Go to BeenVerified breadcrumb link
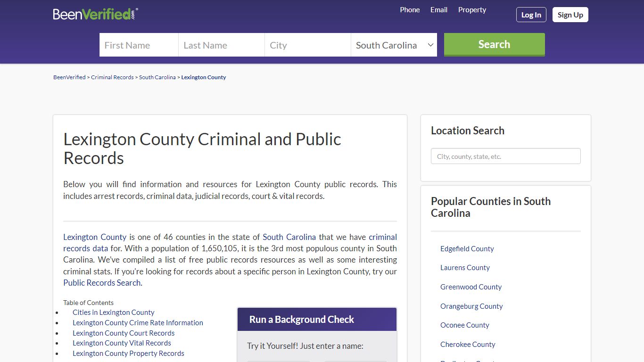This screenshot has width=644, height=362. [x=69, y=77]
